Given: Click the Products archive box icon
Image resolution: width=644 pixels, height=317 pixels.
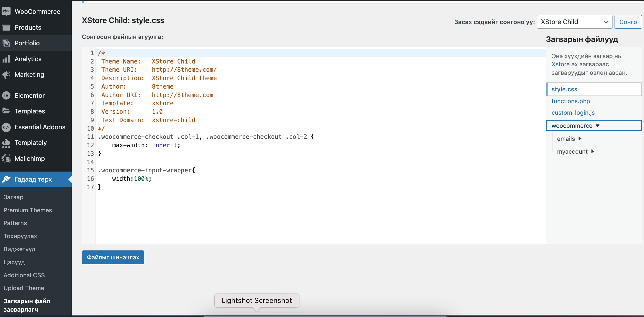Looking at the screenshot, I should coord(6,27).
